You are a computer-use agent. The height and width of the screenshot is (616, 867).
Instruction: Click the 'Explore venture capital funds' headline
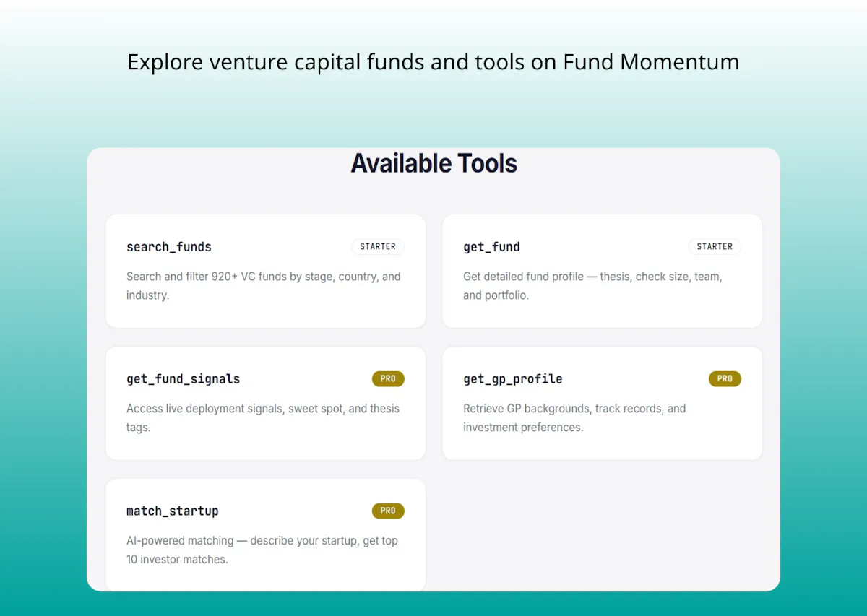(433, 62)
